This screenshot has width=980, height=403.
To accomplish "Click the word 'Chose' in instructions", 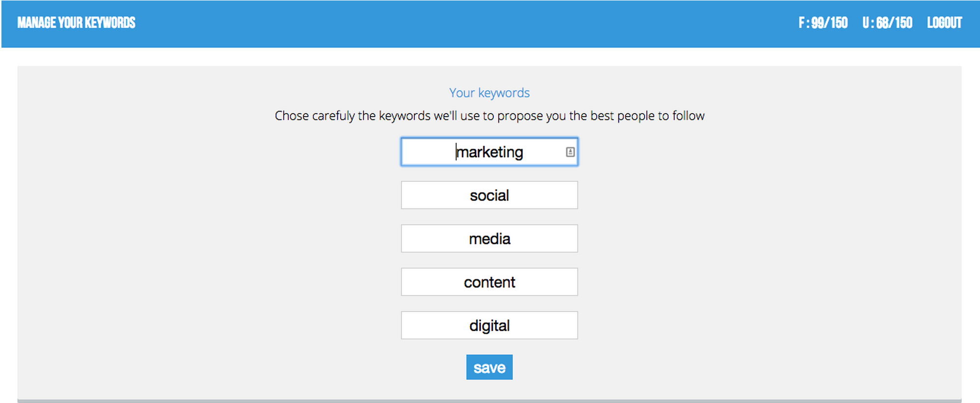I will 291,116.
